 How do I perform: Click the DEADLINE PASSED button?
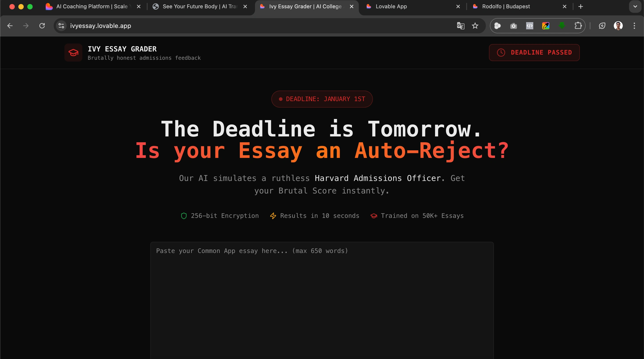[534, 53]
